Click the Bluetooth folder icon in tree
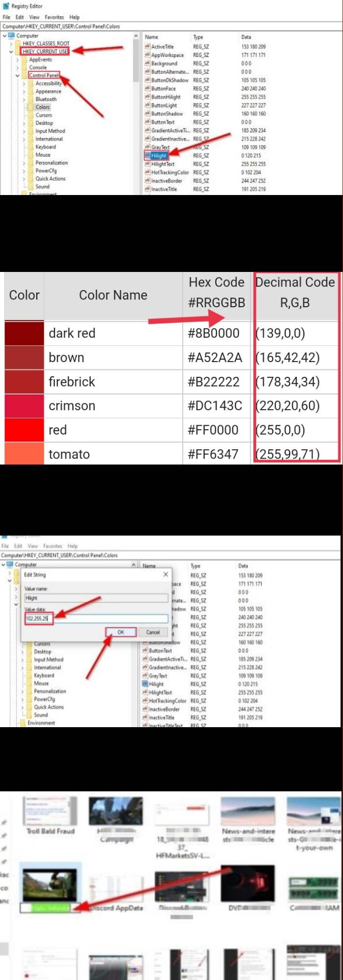This screenshot has width=343, height=980. click(31, 99)
